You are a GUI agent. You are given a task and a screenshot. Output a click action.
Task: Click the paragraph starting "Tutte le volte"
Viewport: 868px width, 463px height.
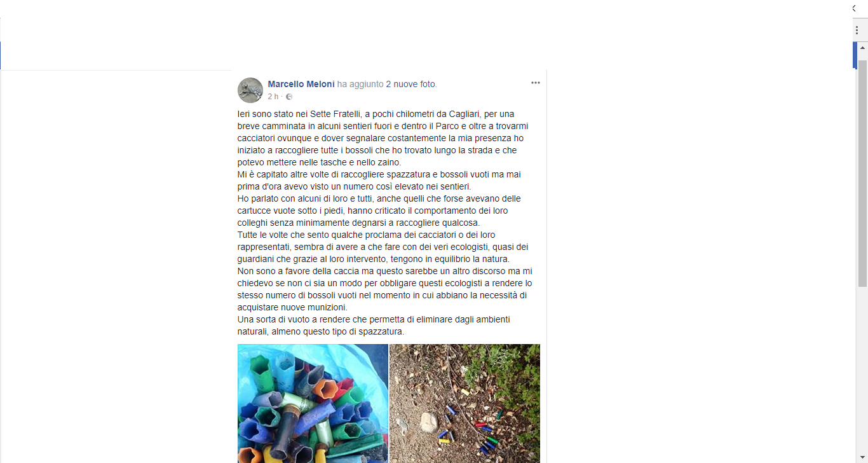[x=383, y=247]
